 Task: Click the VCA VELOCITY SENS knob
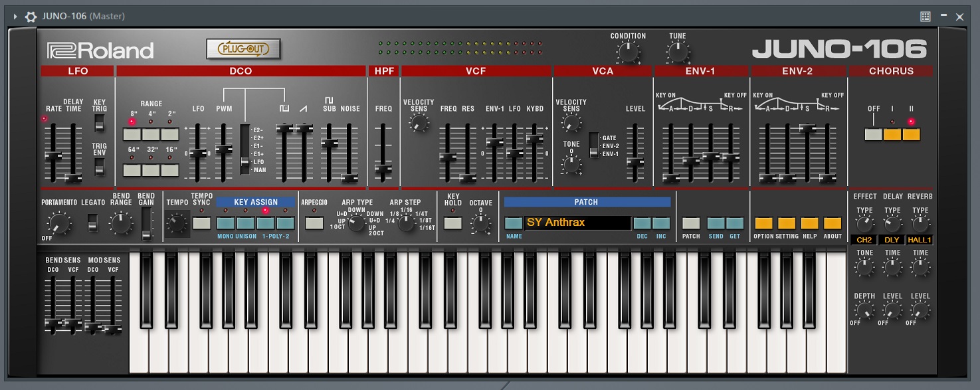571,122
